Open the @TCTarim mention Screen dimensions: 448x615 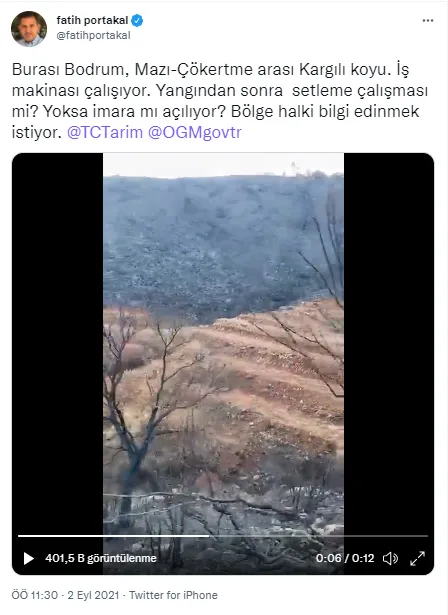[x=105, y=133]
